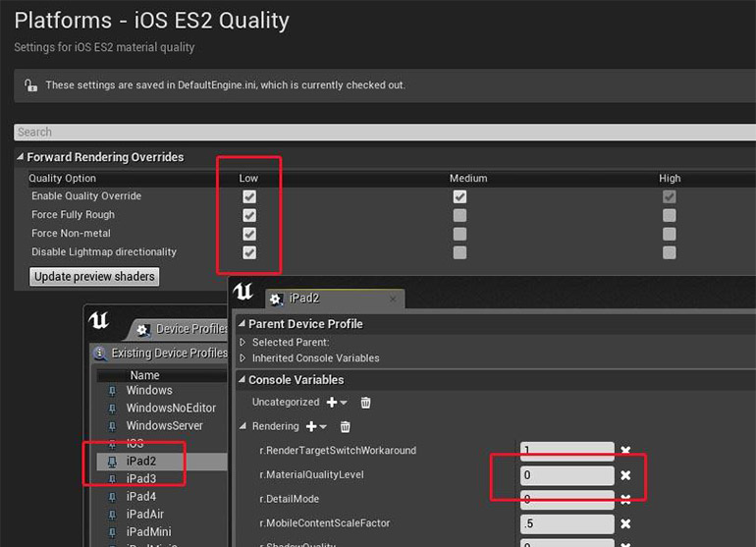This screenshot has height=547, width=756.
Task: Click r.DetailMode value field
Action: [567, 499]
